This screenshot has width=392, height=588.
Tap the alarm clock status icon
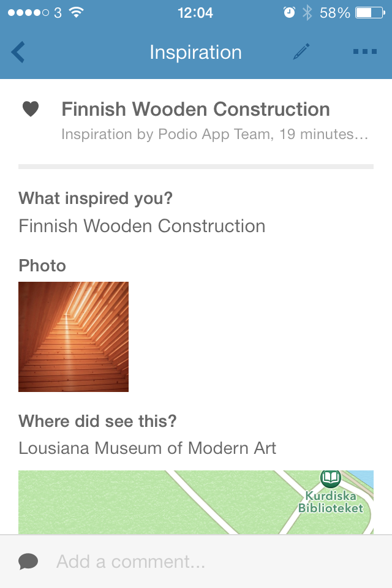(289, 13)
